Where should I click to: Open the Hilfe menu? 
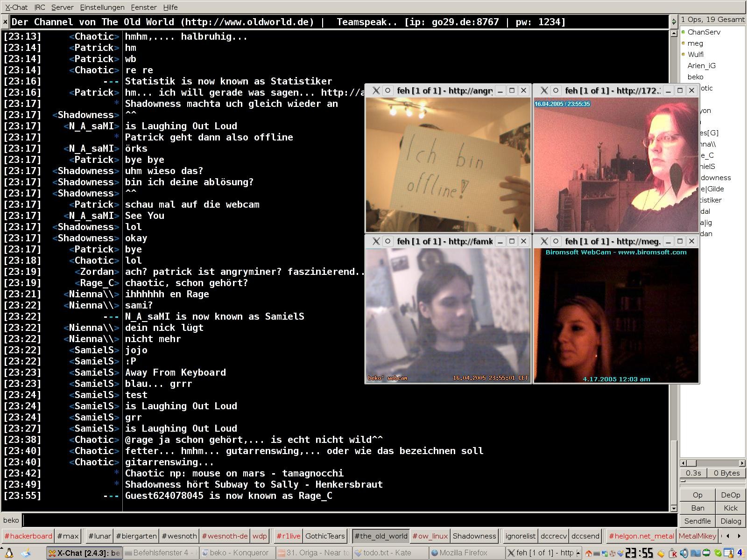[x=170, y=7]
